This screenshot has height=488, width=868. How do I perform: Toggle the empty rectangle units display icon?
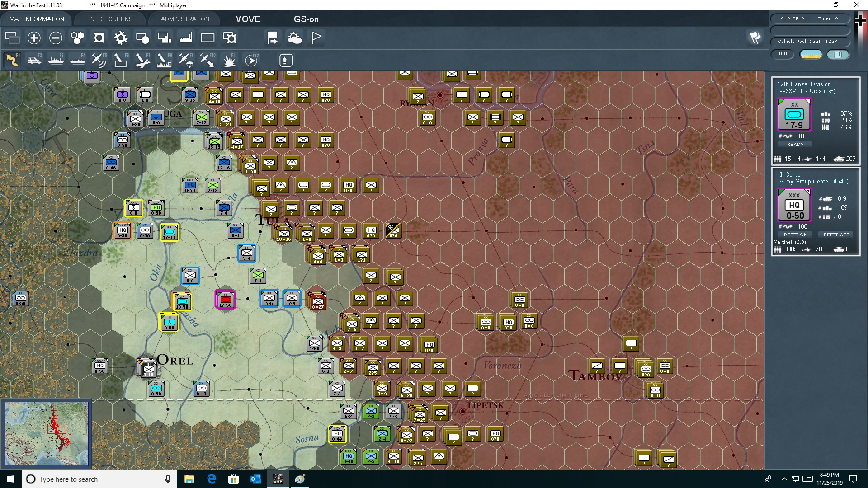point(208,38)
